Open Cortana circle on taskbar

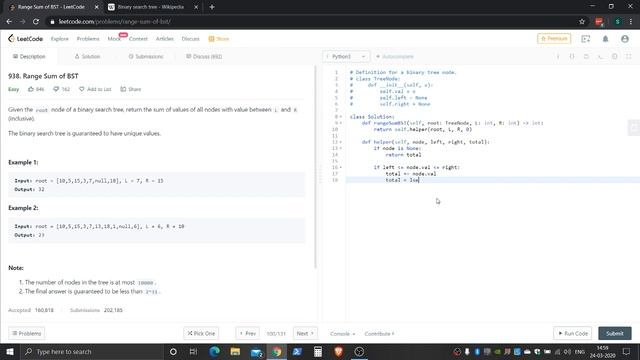tap(173, 351)
